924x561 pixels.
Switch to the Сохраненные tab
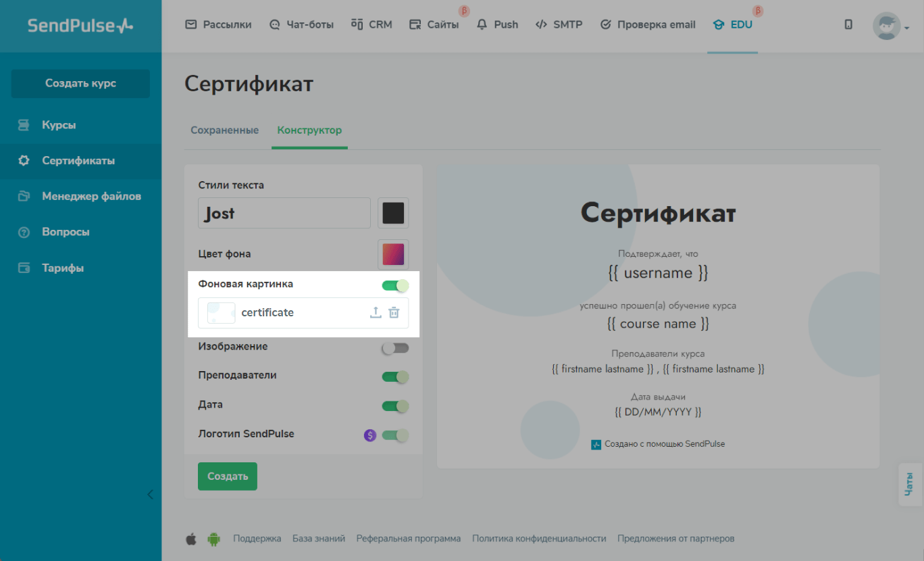coord(224,130)
